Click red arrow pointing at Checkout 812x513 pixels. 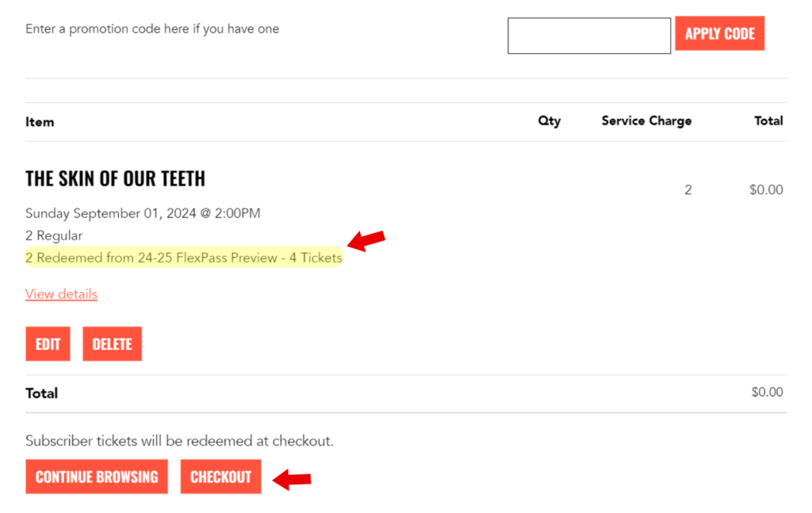(292, 479)
